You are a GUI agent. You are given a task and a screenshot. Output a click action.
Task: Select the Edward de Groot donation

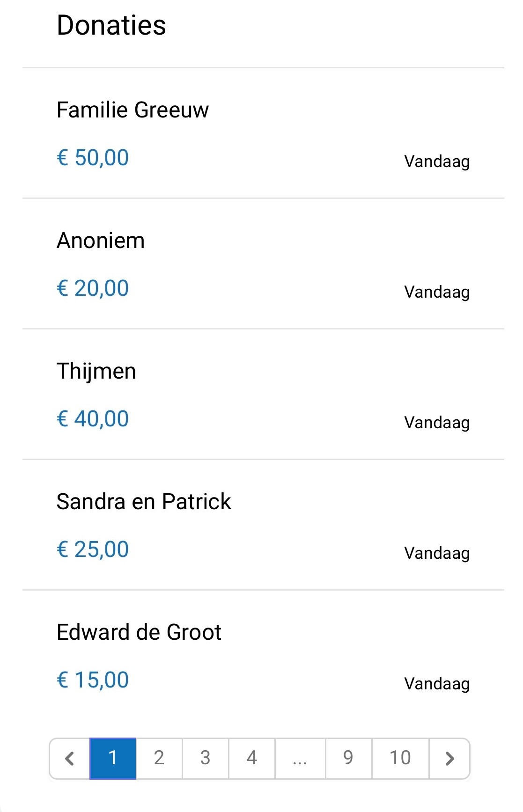[x=139, y=632]
